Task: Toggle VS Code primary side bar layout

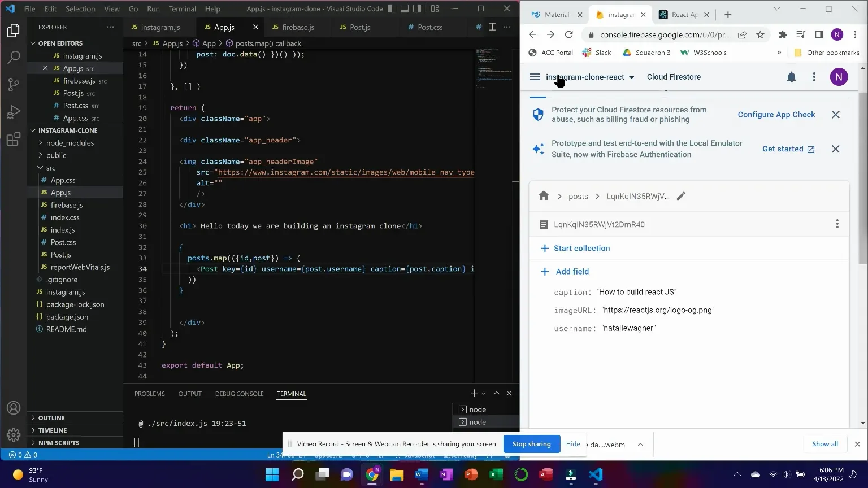Action: point(392,8)
